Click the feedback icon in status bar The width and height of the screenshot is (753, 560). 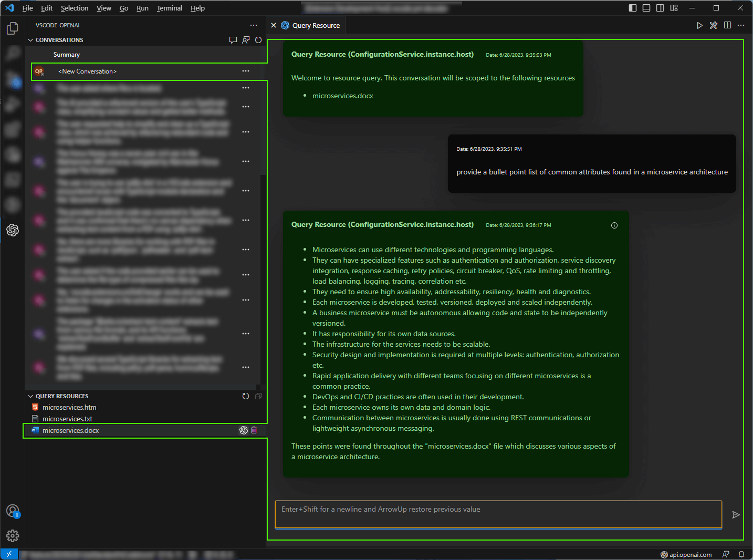(726, 554)
